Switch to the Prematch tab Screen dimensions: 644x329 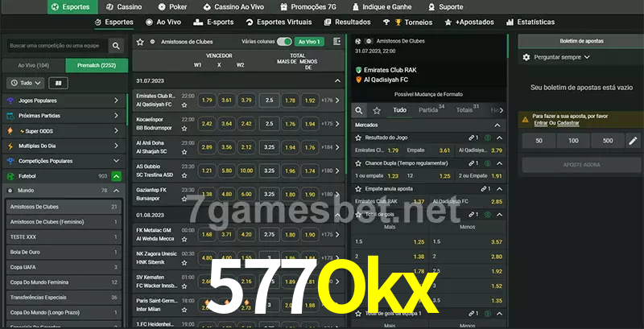(x=95, y=64)
